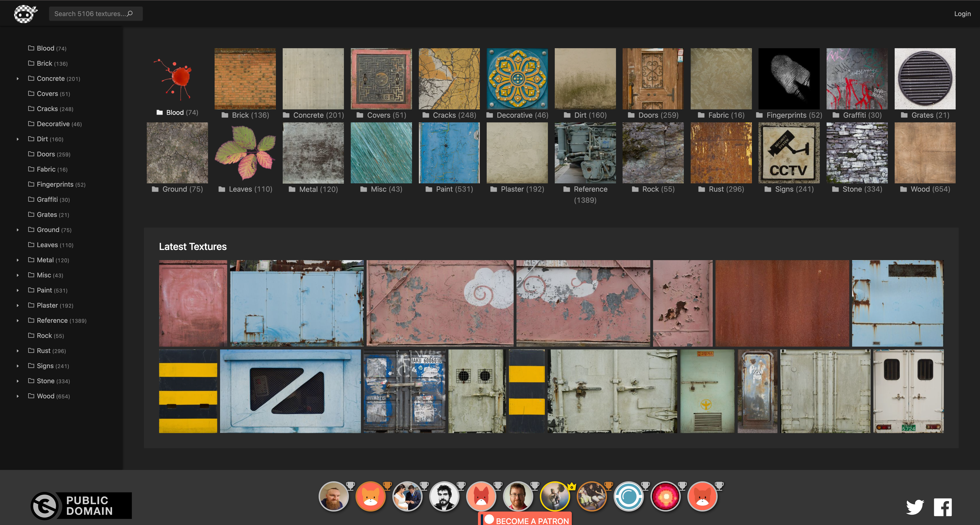Click the red-bearded patron avatar
The height and width of the screenshot is (525, 980).
tap(334, 496)
